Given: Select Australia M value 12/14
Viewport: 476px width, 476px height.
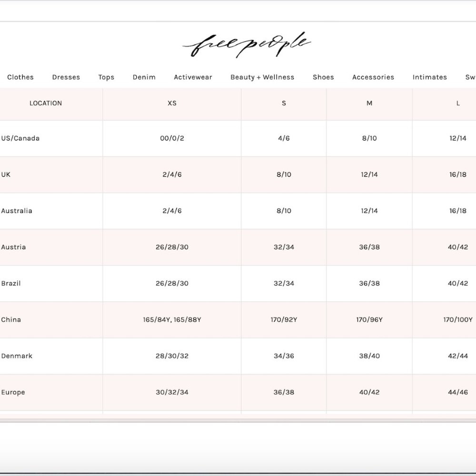Looking at the screenshot, I should point(369,211).
